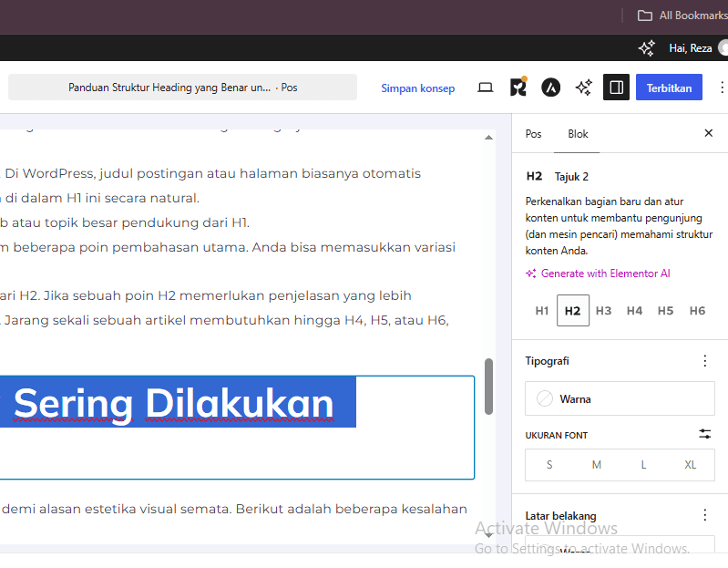The width and height of the screenshot is (728, 568).
Task: Toggle custom font size sliders icon
Action: (x=705, y=434)
